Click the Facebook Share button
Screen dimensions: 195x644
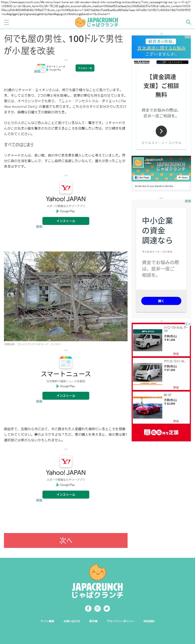pyautogui.click(x=183, y=177)
